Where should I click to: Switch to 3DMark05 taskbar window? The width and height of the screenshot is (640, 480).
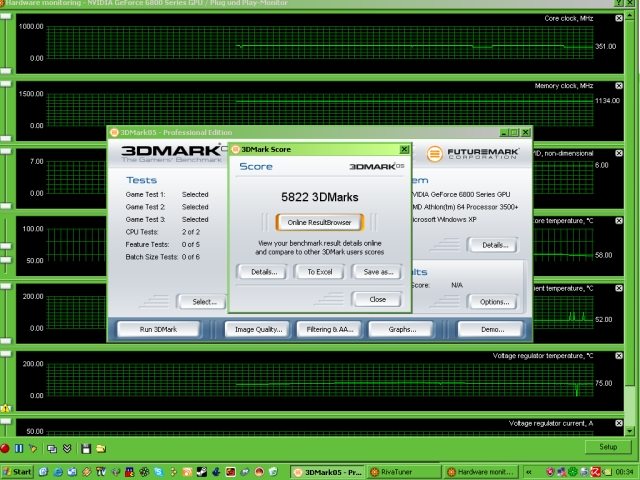coord(329,472)
